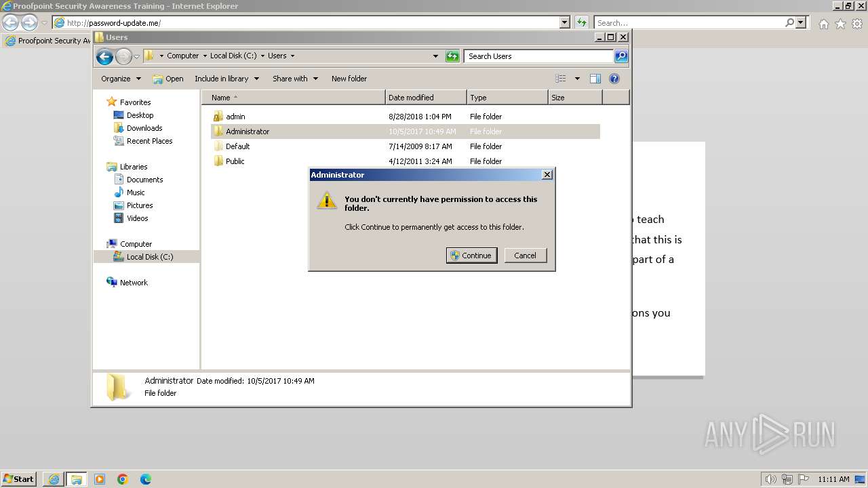The image size is (868, 488).
Task: Toggle the preview pane icon
Action: (595, 79)
